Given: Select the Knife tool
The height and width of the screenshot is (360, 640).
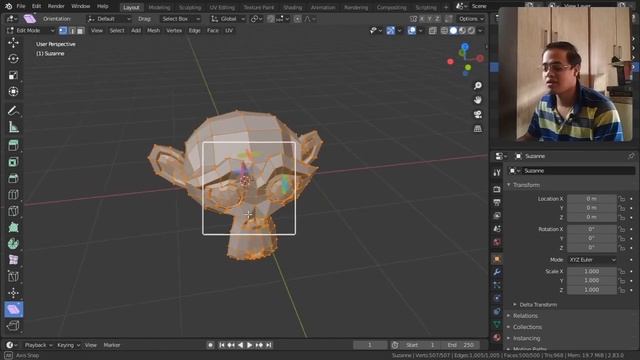Looking at the screenshot, I should pyautogui.click(x=13, y=211).
